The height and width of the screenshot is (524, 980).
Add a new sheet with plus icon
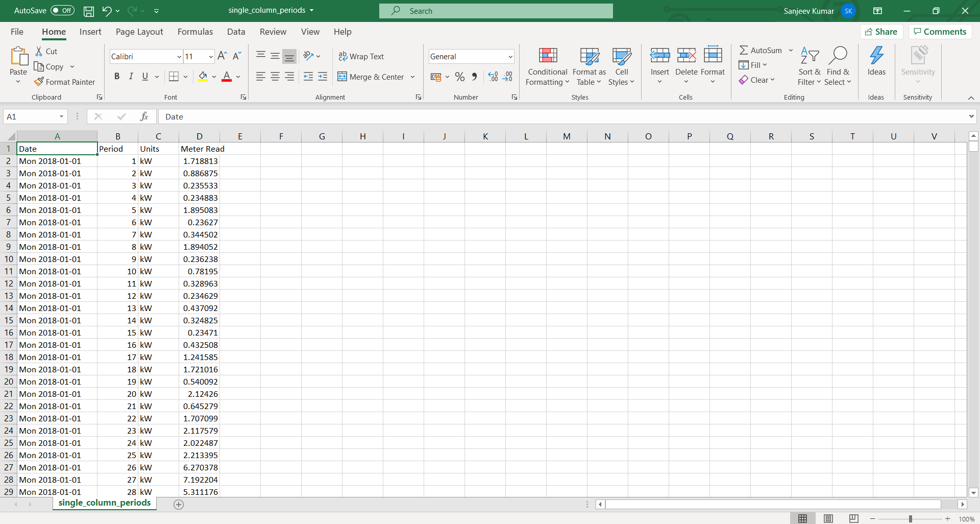click(179, 505)
